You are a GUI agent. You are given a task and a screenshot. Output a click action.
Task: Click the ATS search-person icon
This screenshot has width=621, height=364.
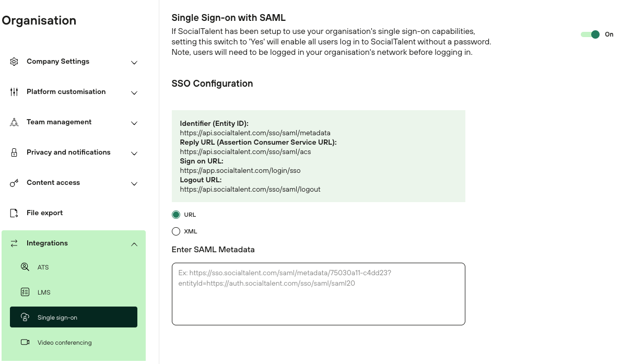(25, 267)
